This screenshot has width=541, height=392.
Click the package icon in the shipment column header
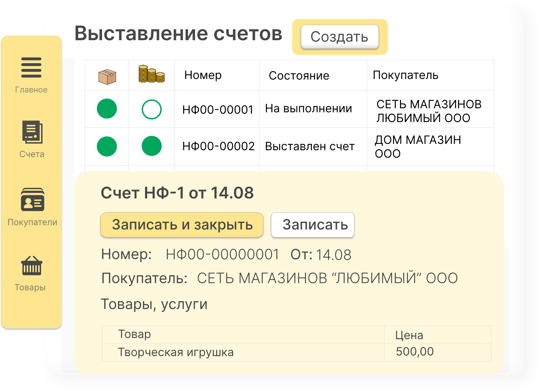(x=107, y=75)
